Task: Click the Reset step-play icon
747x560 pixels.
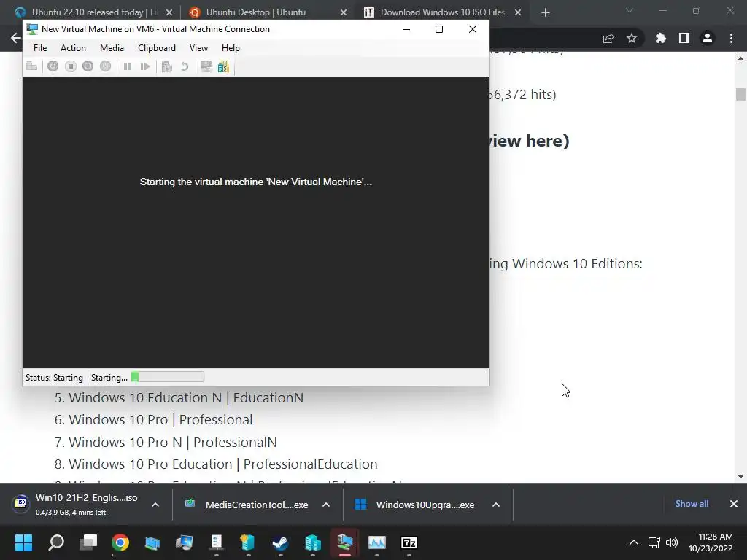Action: [145, 66]
